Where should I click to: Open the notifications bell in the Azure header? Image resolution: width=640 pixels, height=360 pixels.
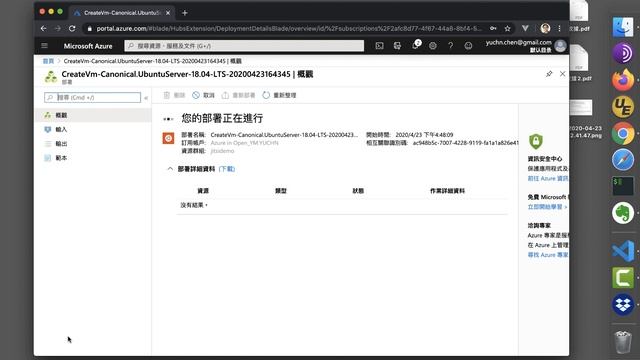pyautogui.click(x=416, y=45)
